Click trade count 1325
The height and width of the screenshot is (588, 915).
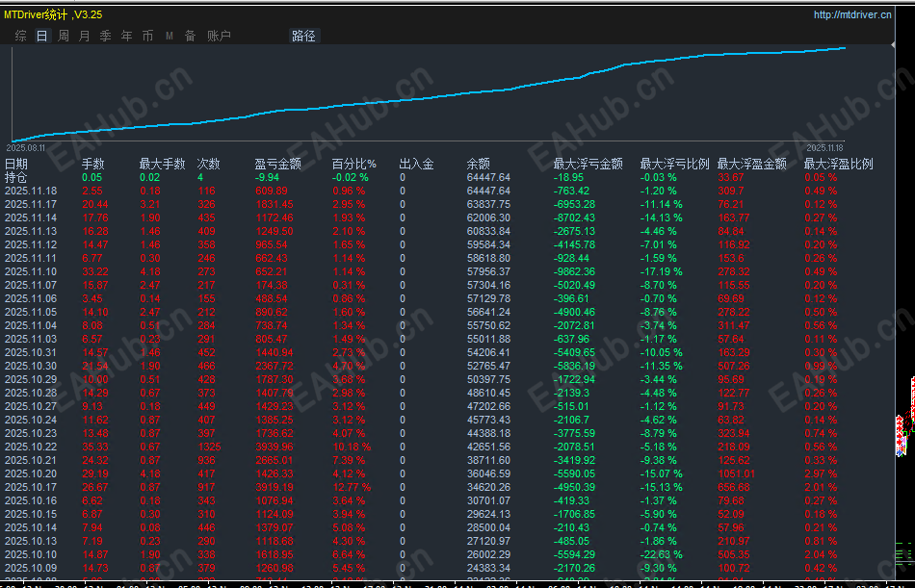tap(209, 447)
